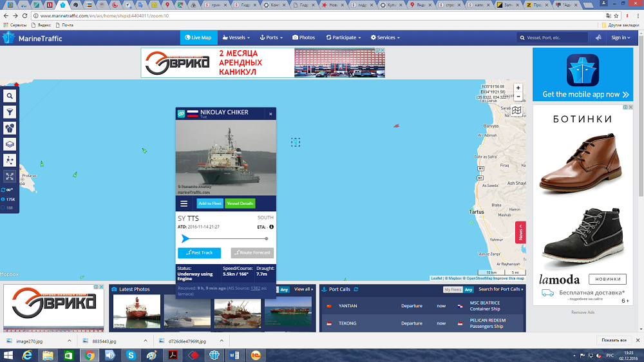Select the Live Map tab
Viewport: 644px width, 362px height.
point(198,37)
